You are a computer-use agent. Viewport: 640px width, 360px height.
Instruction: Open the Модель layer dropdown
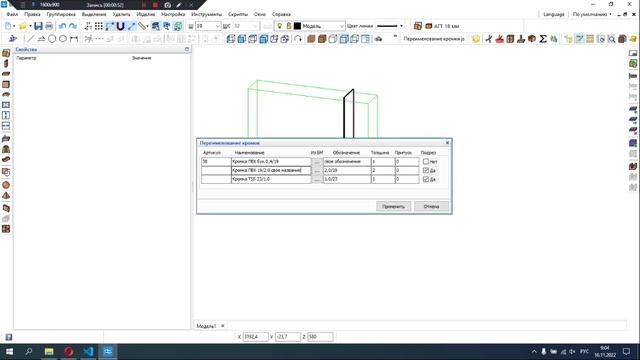(x=341, y=26)
